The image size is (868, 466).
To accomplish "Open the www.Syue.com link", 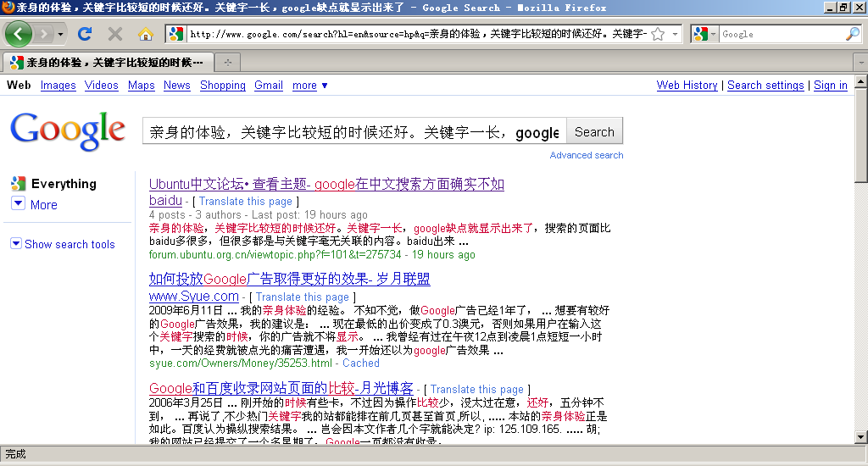I will coord(194,296).
